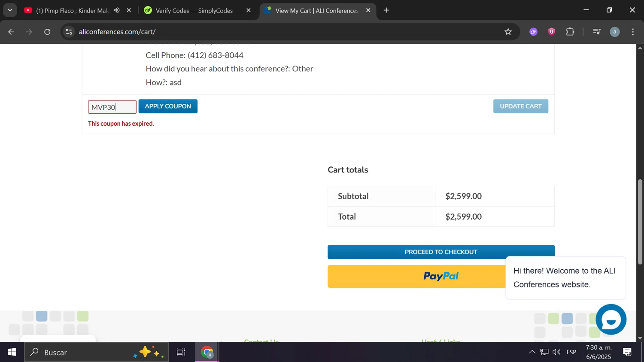Select the View My Cart ALI Conferences tab
This screenshot has width=644, height=362.
click(x=318, y=10)
